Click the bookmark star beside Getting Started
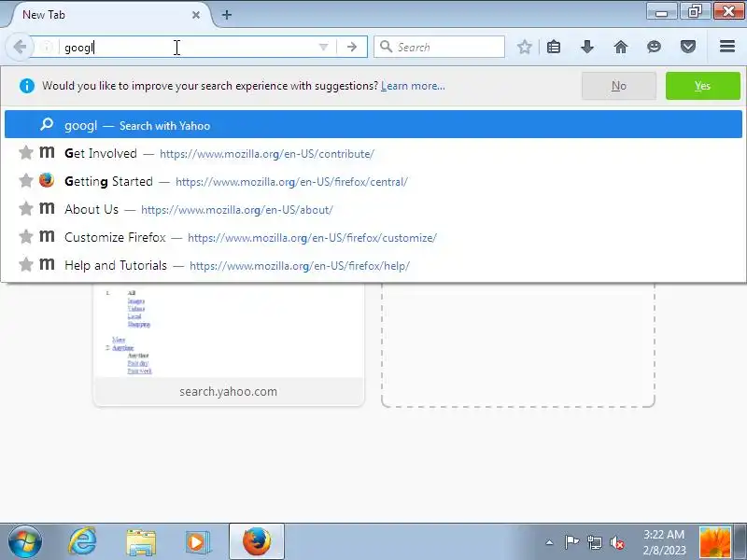This screenshot has height=560, width=747. click(26, 180)
